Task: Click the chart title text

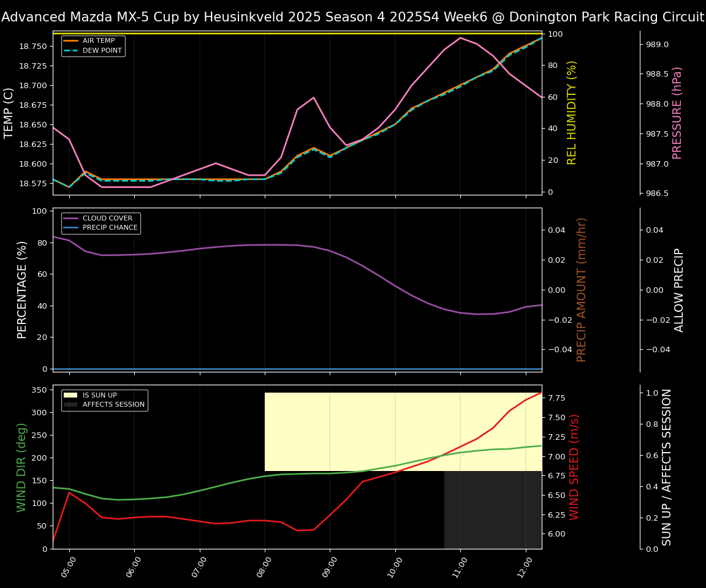Action: 353,17
